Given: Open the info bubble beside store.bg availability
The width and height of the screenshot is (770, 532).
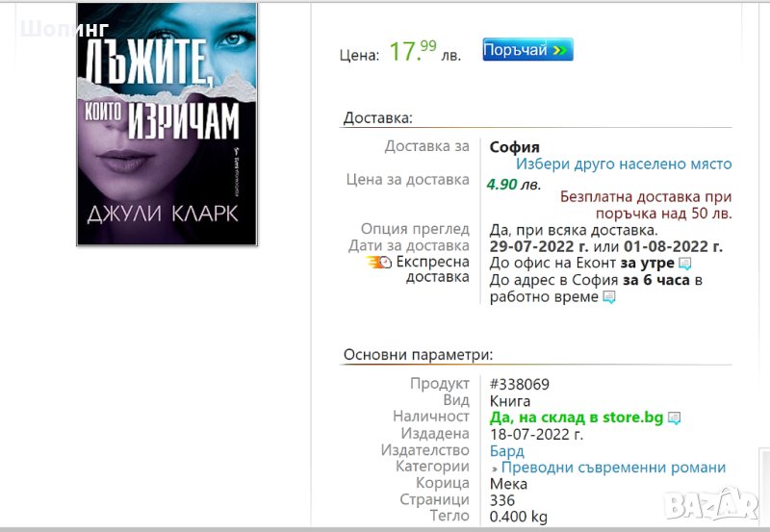Looking at the screenshot, I should pos(674,418).
